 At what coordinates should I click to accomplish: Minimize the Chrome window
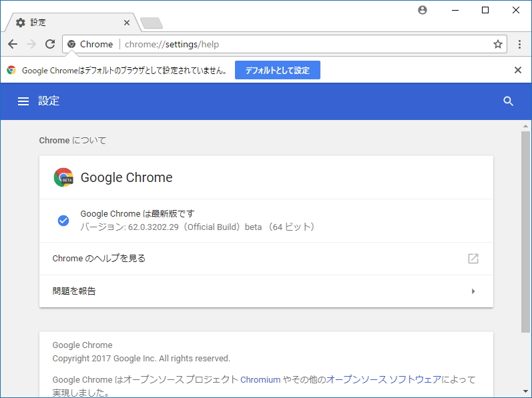pos(455,10)
